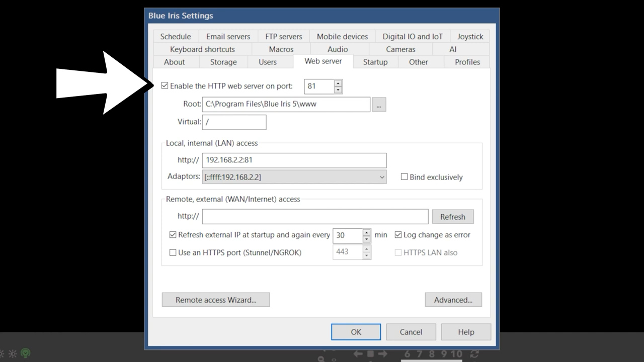Screen dimensions: 644x362
Task: Click the LAN http address field 192.168.2.2:81
Action: [x=294, y=160]
